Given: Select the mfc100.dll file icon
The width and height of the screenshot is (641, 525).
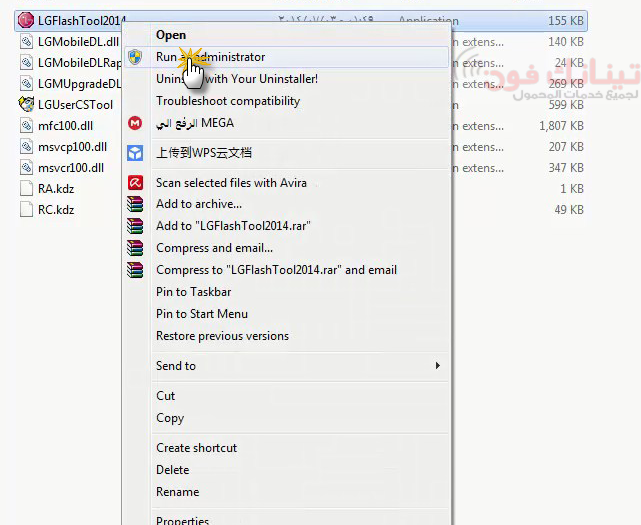Looking at the screenshot, I should [x=27, y=126].
